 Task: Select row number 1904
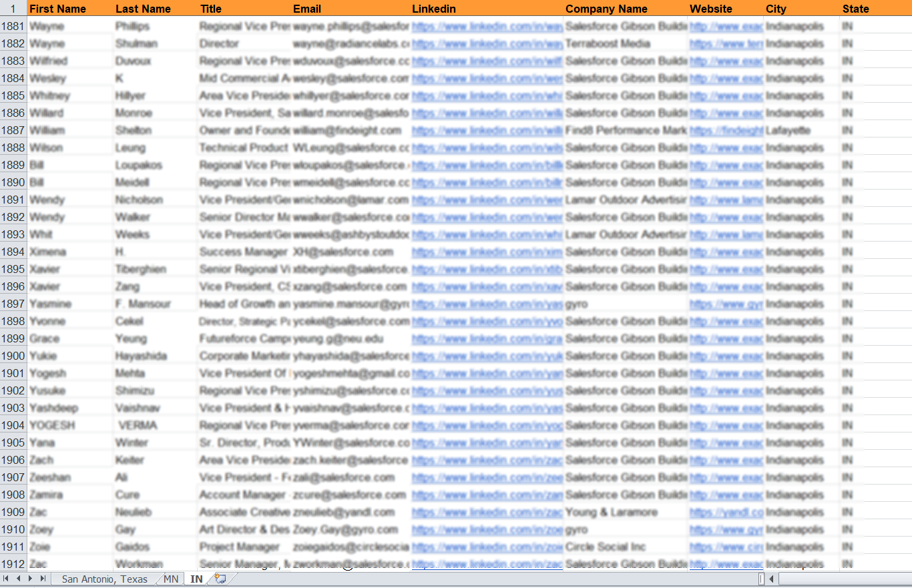click(x=13, y=425)
